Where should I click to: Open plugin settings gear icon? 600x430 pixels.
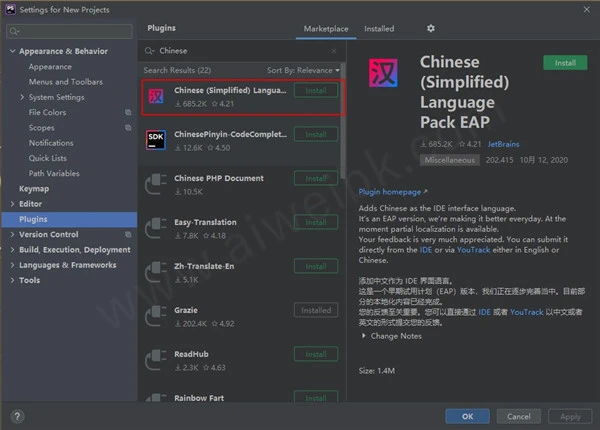(x=431, y=29)
